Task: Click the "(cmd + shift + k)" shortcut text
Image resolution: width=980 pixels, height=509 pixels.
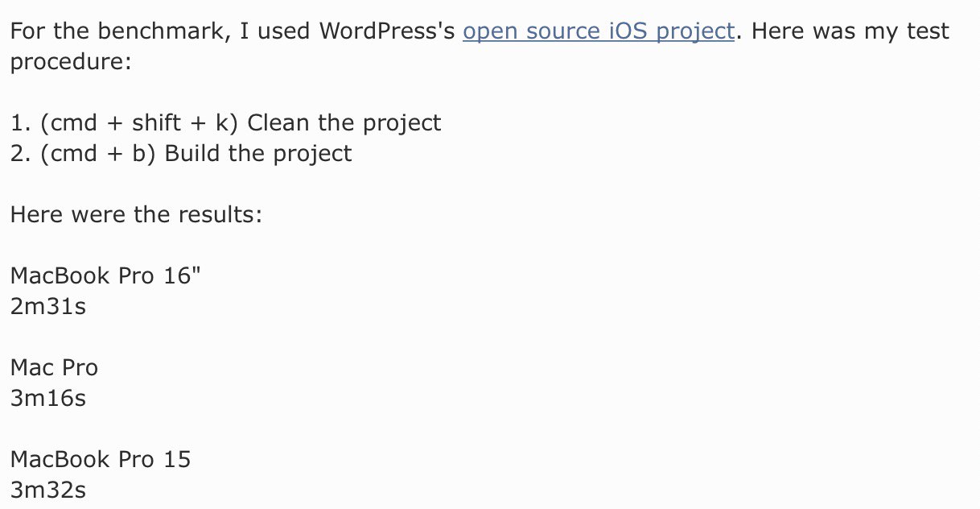Action: pos(139,123)
